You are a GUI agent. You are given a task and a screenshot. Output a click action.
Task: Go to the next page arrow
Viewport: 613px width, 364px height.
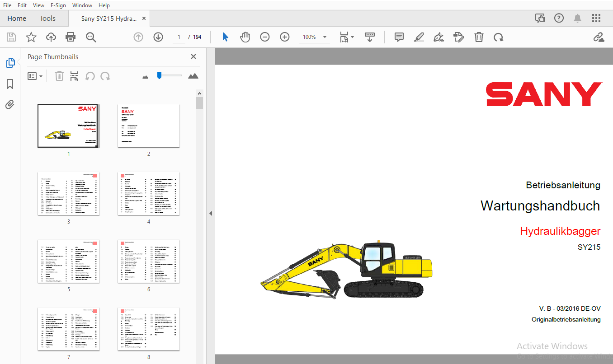point(158,37)
